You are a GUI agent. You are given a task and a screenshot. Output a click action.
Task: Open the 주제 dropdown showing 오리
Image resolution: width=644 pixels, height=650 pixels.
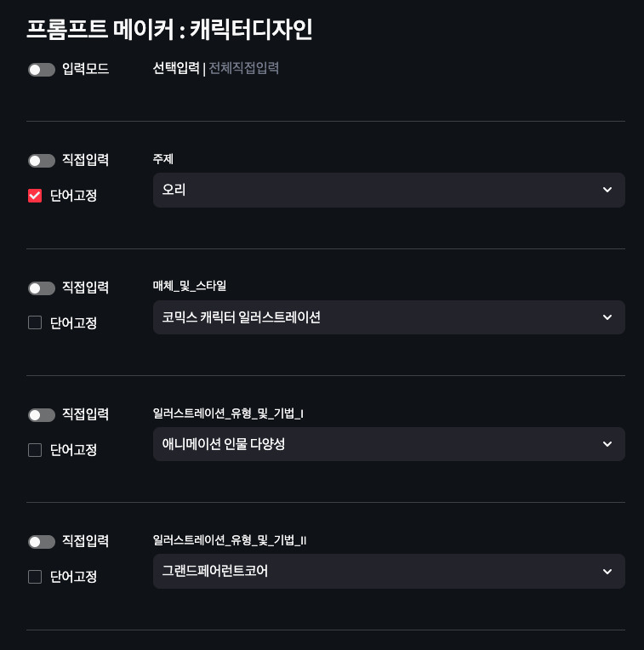tap(374, 190)
